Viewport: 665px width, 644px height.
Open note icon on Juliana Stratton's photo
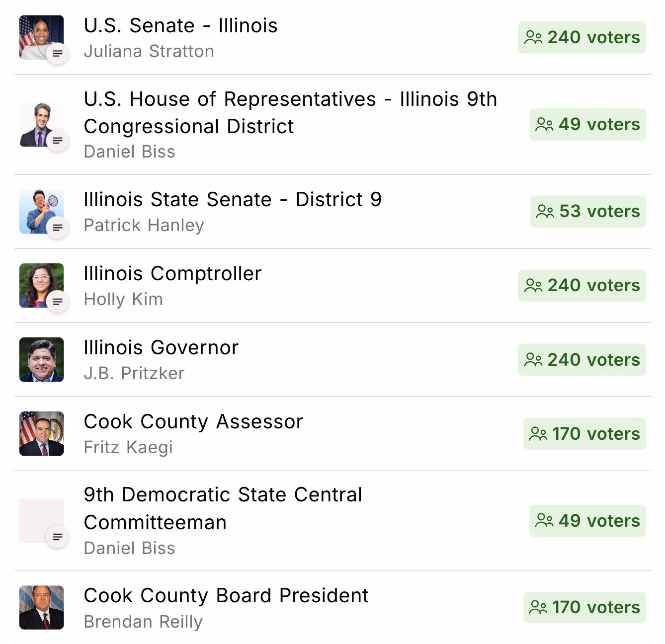click(58, 53)
